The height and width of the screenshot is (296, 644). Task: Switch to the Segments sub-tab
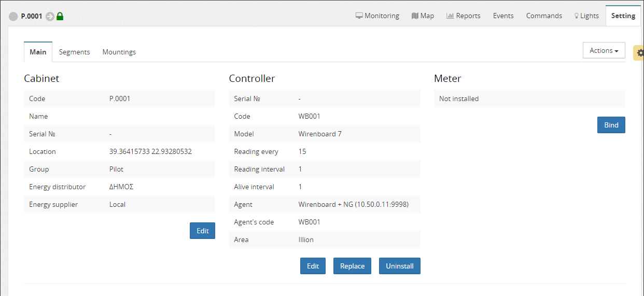[x=74, y=52]
